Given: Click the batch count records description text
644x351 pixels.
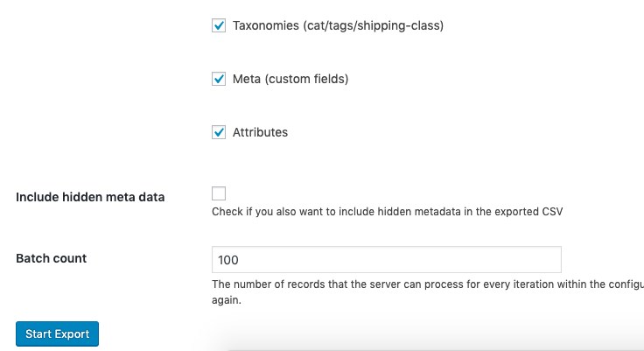Looking at the screenshot, I should coord(428,291).
